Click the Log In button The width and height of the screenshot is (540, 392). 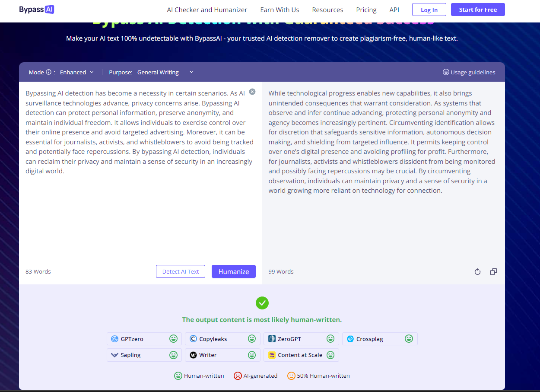(x=429, y=10)
